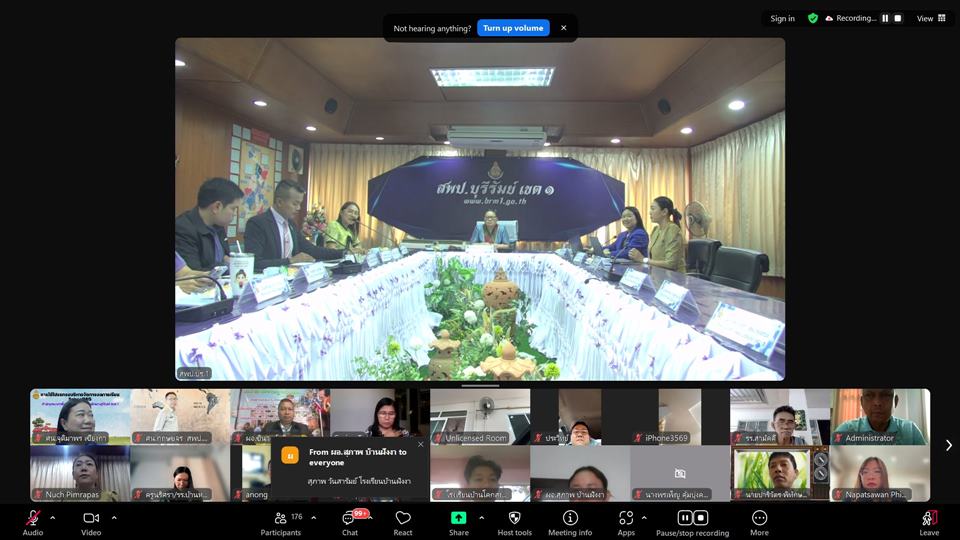Screen dimensions: 960x540
Task: Start screen sharing with the green Share icon
Action: coord(459,518)
